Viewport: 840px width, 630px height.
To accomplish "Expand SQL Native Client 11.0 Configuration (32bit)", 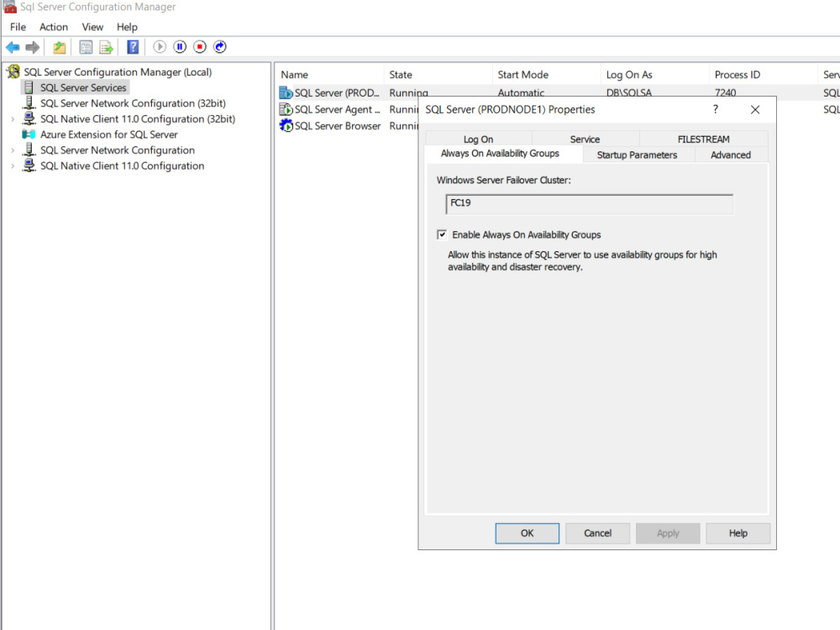I will pyautogui.click(x=13, y=119).
